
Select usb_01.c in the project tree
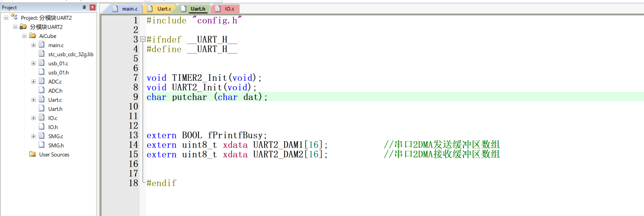58,63
